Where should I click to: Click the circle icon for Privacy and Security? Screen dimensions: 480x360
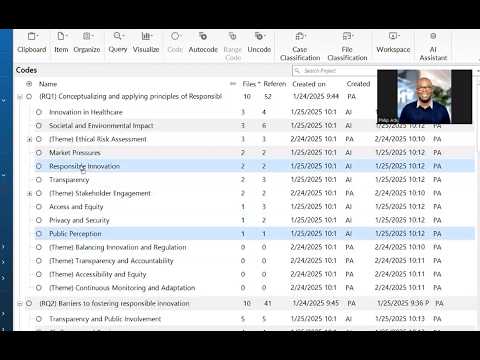[x=39, y=220]
